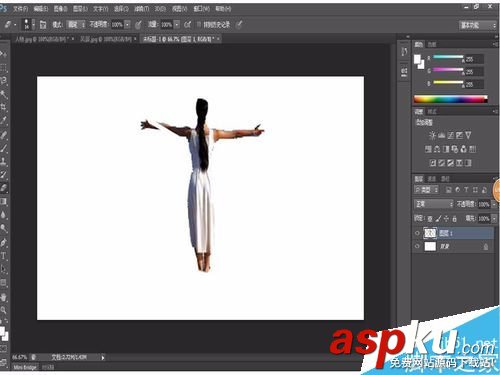The width and height of the screenshot is (500, 375).
Task: Toggle lock position icon
Action: pos(446,219)
